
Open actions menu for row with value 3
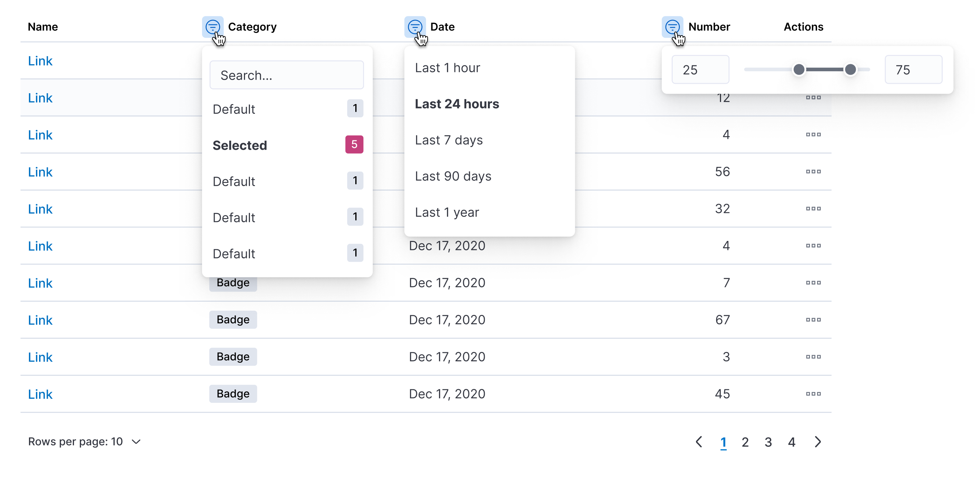point(814,356)
